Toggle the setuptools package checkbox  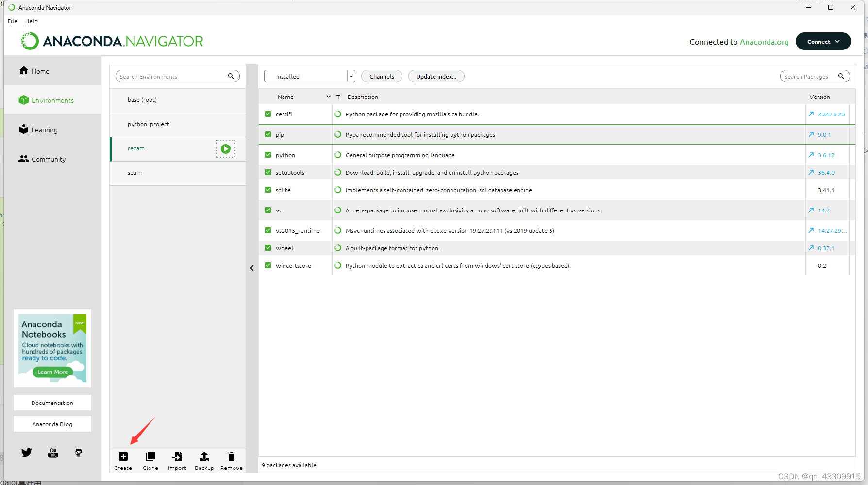[x=268, y=172]
